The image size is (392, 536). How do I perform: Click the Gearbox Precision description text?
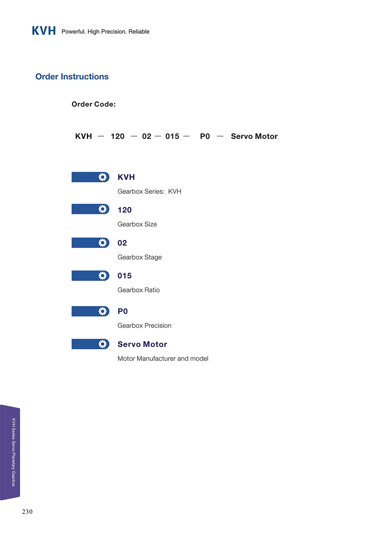coord(144,325)
